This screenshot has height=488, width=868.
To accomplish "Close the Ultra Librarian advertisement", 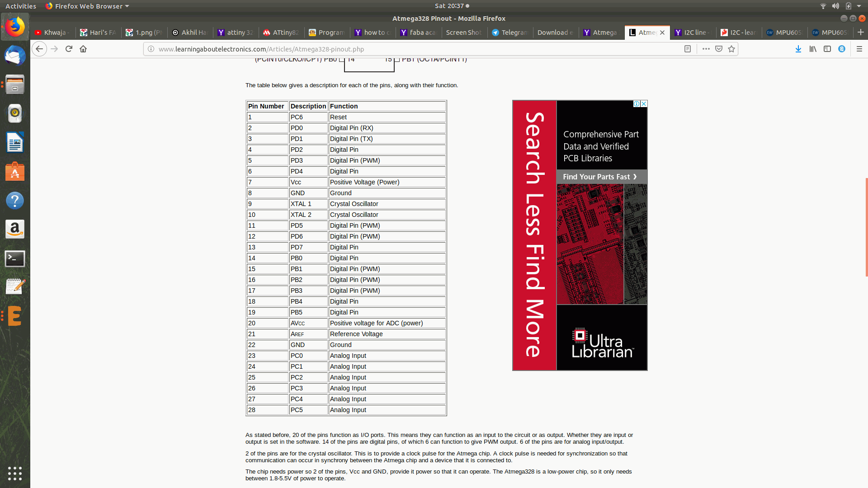I will [x=644, y=104].
